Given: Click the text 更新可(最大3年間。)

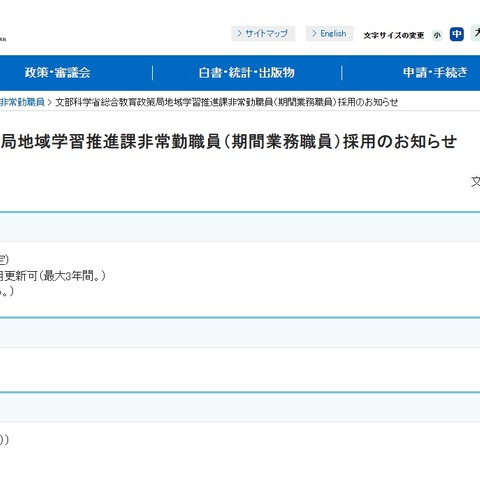Looking at the screenshot, I should (x=54, y=276).
